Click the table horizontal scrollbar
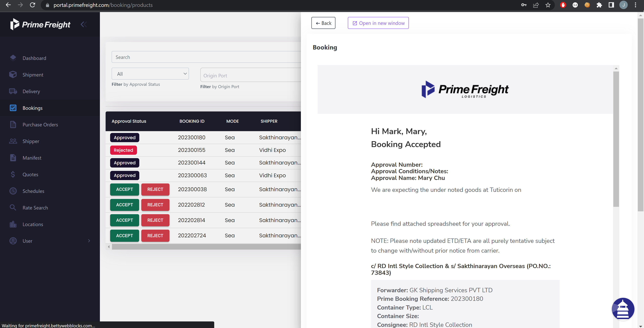 tap(206, 247)
